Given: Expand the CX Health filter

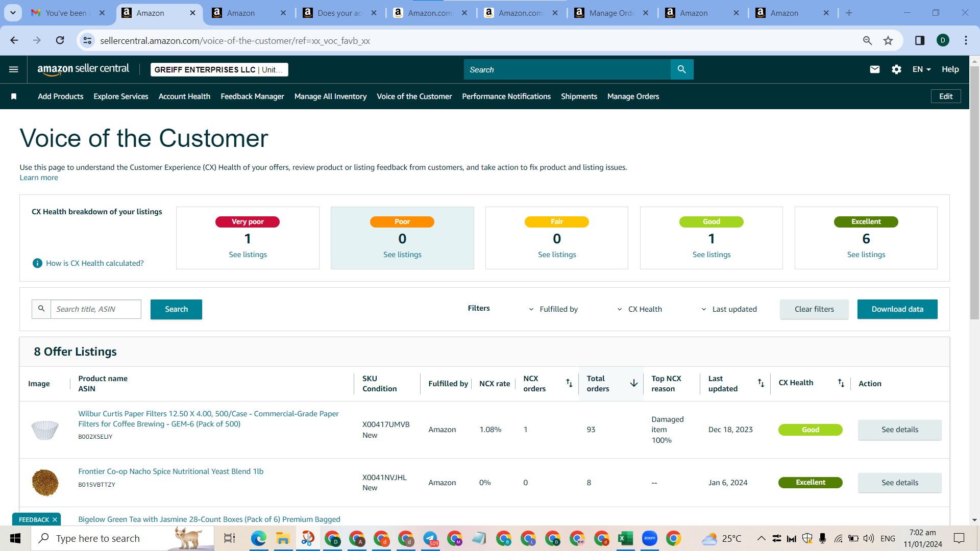Looking at the screenshot, I should [640, 309].
